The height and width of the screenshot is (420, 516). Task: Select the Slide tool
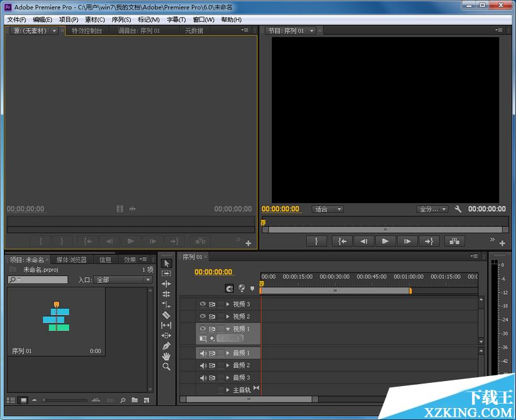pyautogui.click(x=166, y=336)
